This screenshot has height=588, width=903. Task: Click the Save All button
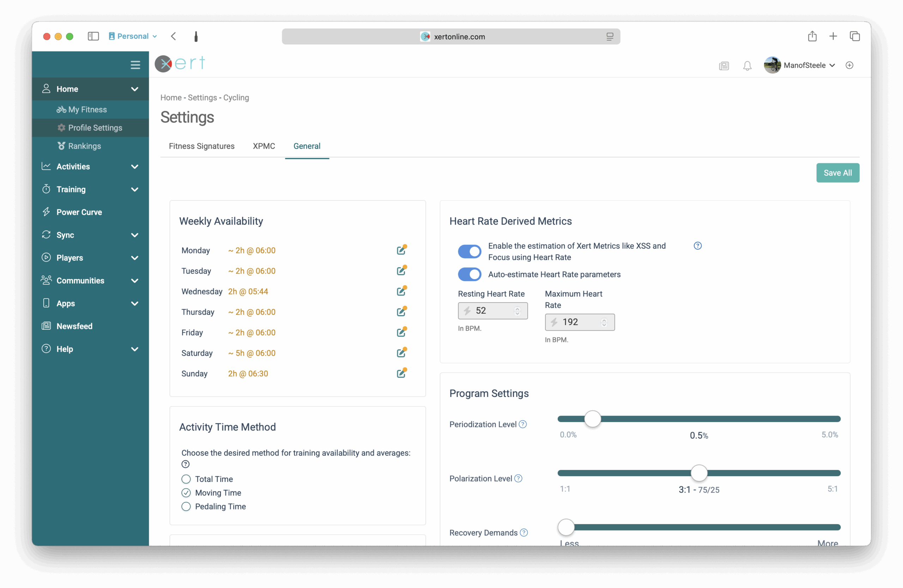pos(837,173)
